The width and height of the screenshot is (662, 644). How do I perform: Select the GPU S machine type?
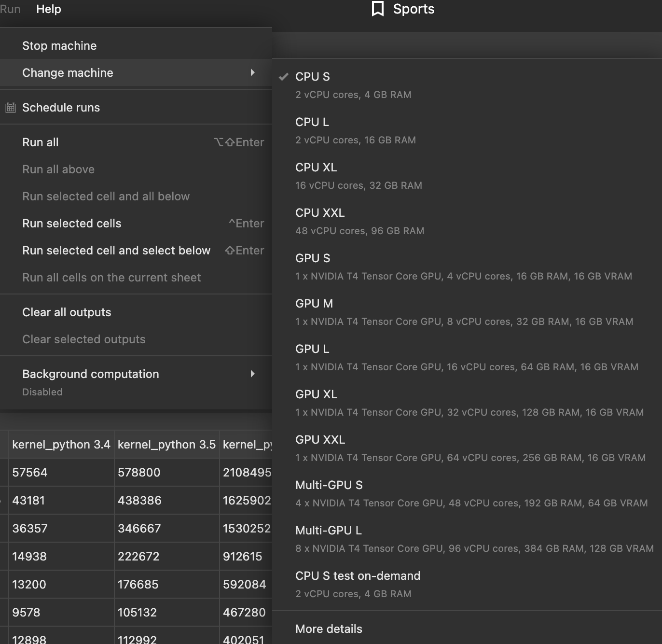[x=313, y=258]
